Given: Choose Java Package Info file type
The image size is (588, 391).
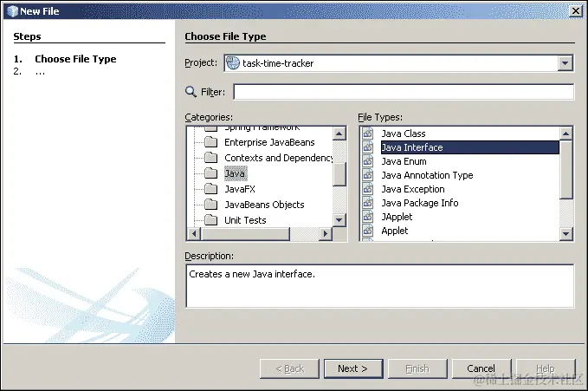Looking at the screenshot, I should click(x=420, y=203).
